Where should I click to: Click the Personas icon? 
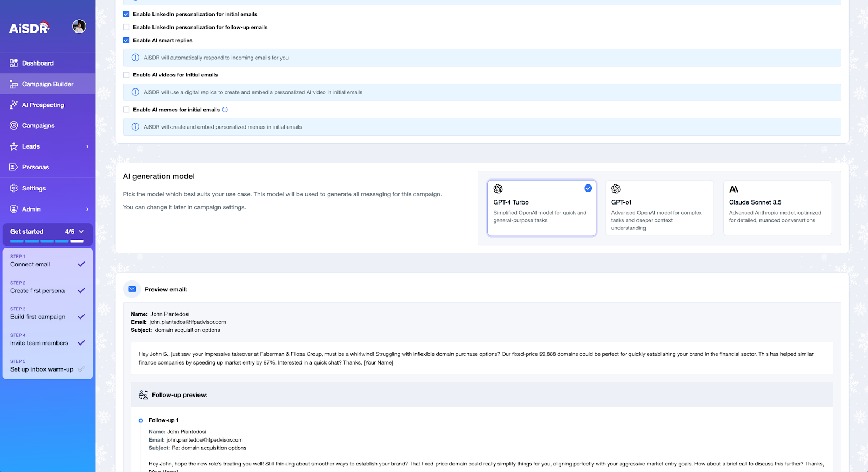click(14, 167)
